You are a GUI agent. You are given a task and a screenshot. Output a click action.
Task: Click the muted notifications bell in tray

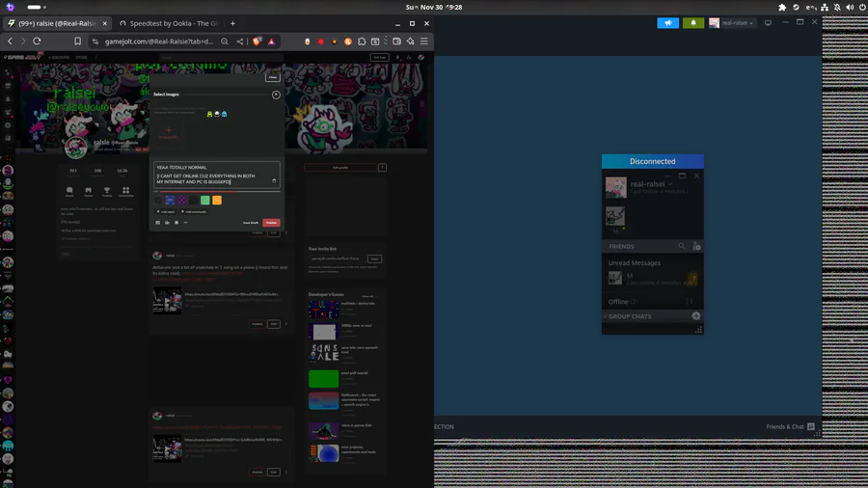click(837, 7)
